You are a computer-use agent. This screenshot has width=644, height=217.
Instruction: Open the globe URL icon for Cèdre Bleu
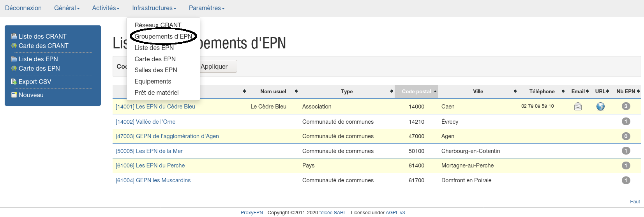600,106
